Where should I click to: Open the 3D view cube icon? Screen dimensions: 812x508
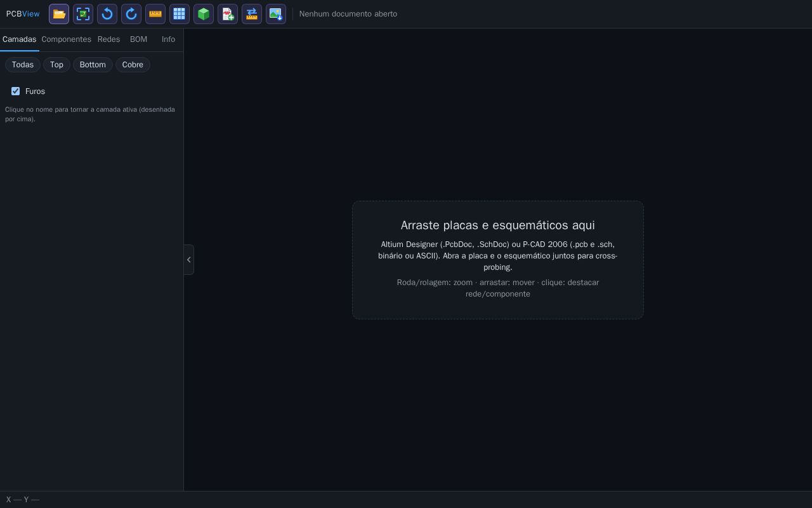tap(204, 14)
